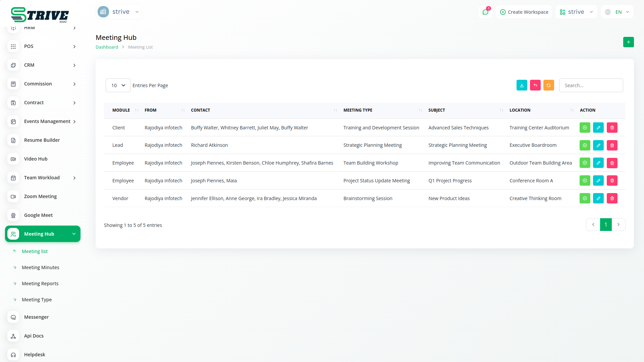Open the entries per page dropdown

[118, 85]
